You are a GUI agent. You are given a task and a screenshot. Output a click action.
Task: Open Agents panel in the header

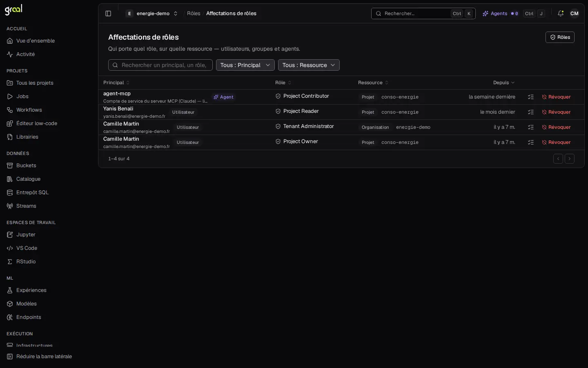[x=500, y=13]
